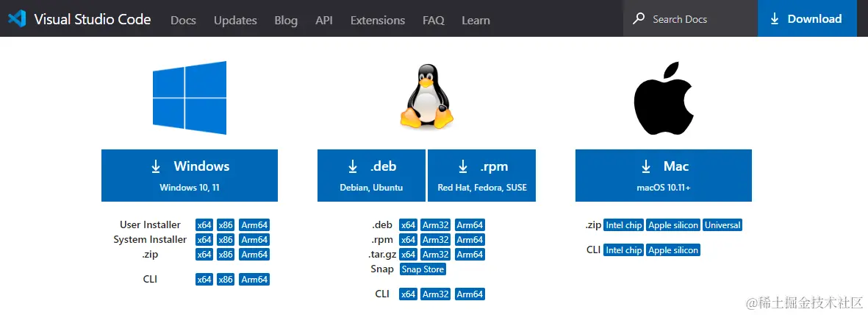
Task: Select x86 for Windows User Installer
Action: [226, 225]
